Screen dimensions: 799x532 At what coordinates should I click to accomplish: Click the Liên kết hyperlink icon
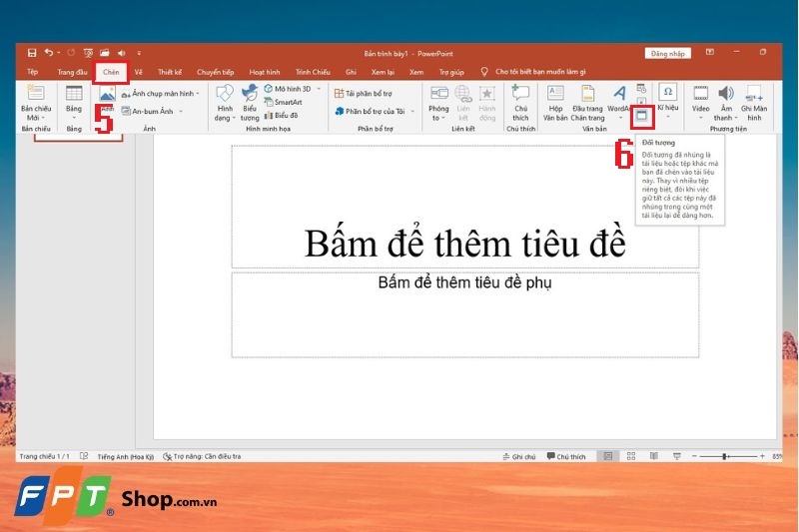[463, 104]
